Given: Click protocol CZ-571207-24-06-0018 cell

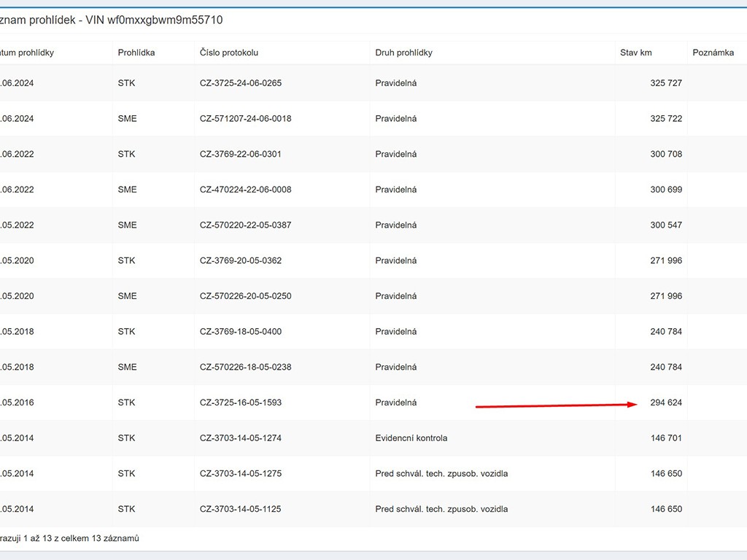Looking at the screenshot, I should [x=245, y=118].
